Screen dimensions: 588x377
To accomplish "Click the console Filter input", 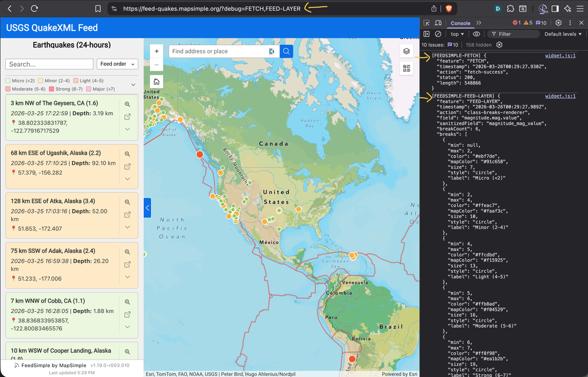I will [514, 34].
